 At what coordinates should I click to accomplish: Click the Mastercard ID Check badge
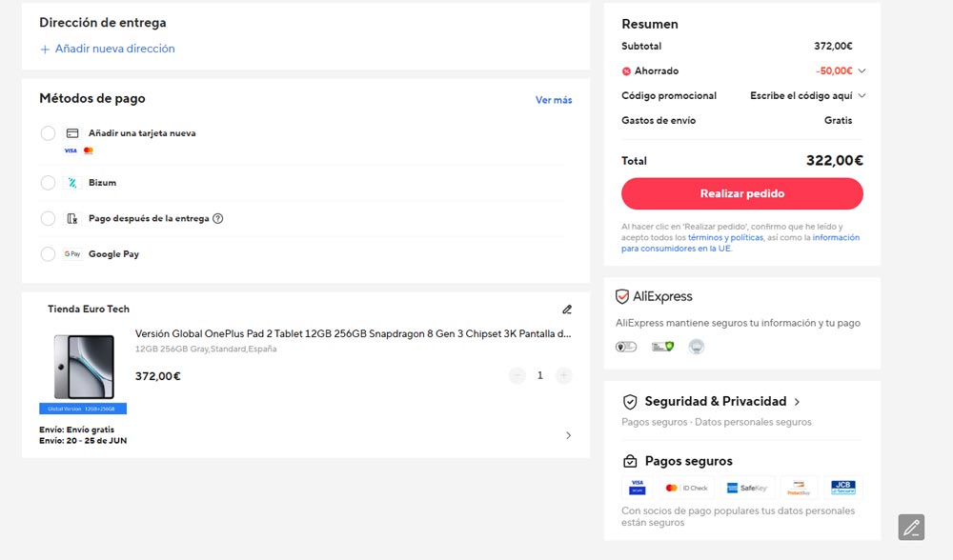pos(686,488)
